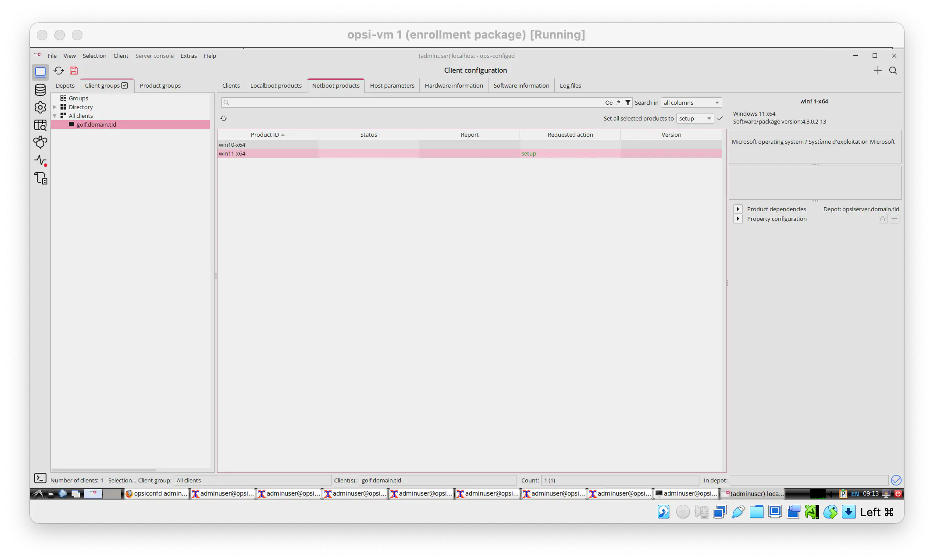Toggle the Client groups tab checkbox
This screenshot has width=934, height=560.
[x=125, y=85]
